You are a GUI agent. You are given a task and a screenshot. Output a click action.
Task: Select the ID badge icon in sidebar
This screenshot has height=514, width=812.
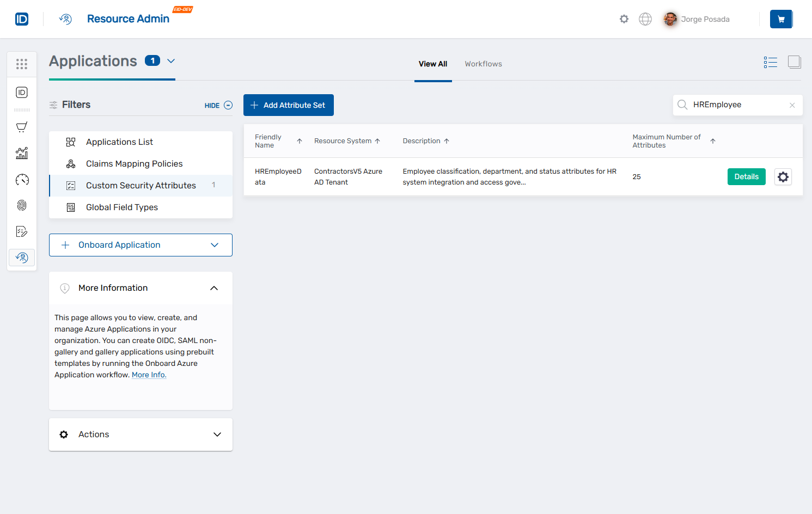(22, 93)
